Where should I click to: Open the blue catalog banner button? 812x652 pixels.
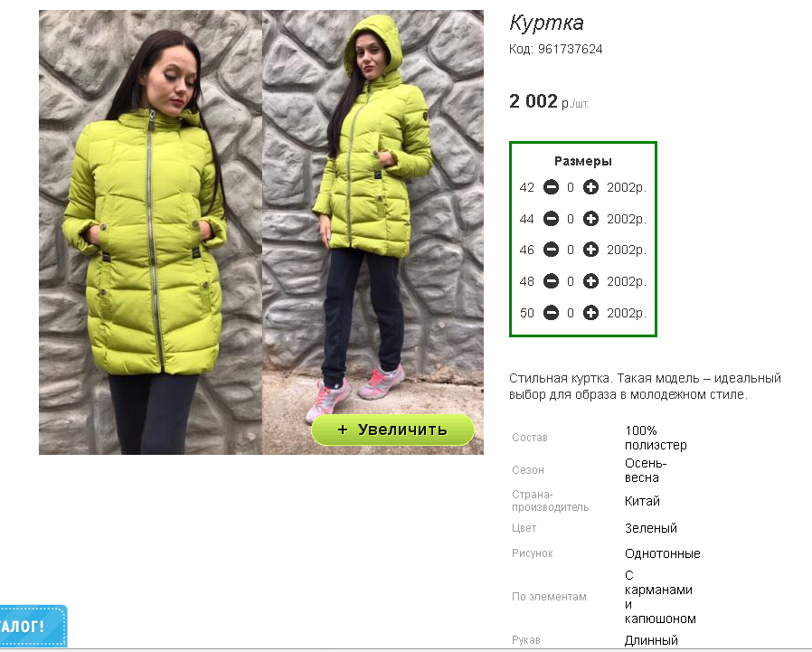coord(33,626)
